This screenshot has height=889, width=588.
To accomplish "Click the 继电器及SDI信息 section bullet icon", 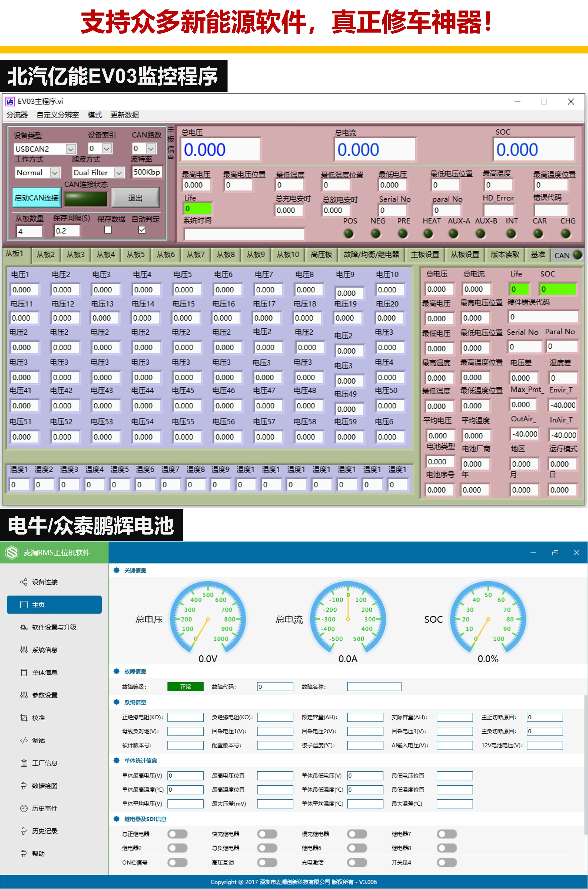I will (116, 819).
